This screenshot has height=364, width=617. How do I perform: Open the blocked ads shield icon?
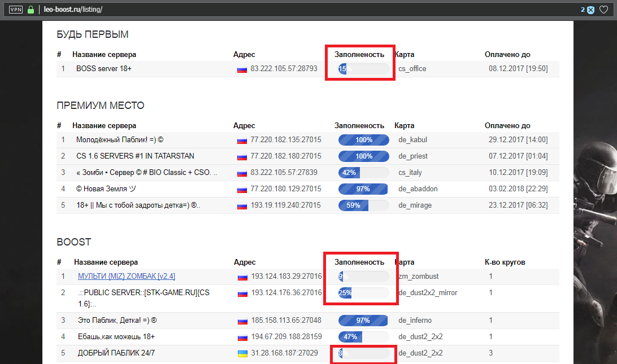(x=590, y=10)
